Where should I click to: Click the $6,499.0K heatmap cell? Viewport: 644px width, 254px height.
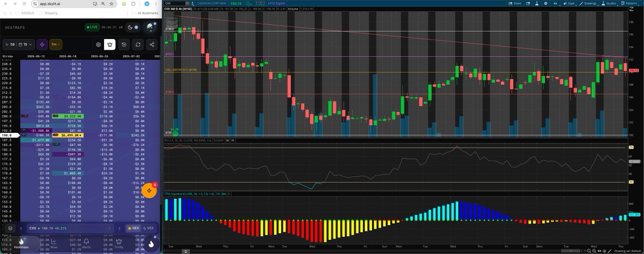tap(67, 136)
